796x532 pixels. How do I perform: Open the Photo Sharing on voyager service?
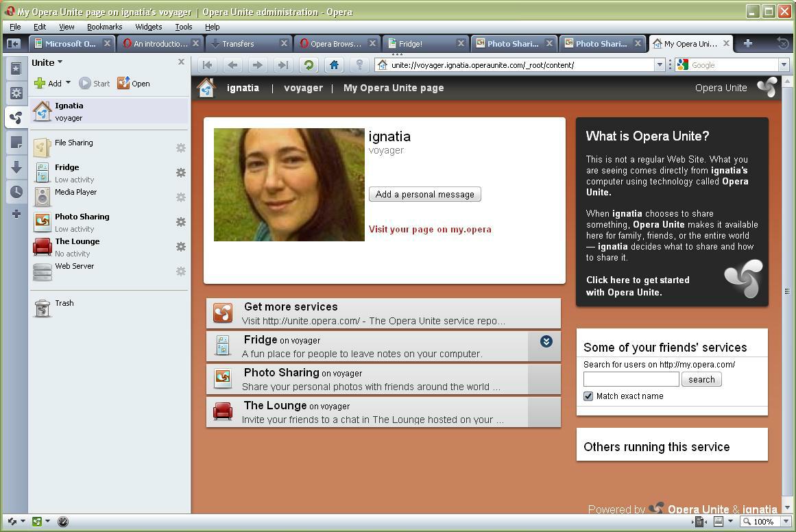[x=383, y=379]
